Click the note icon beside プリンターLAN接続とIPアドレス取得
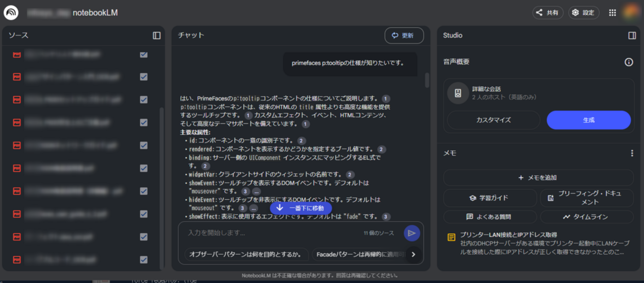Screen dimensions: 644x283 tap(451, 237)
